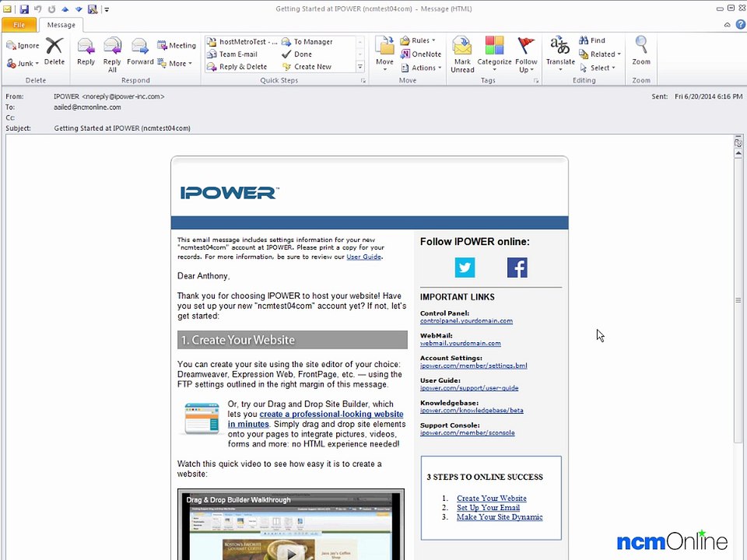Open ipower.com/member/settings.bml link
This screenshot has width=747, height=560.
[474, 366]
